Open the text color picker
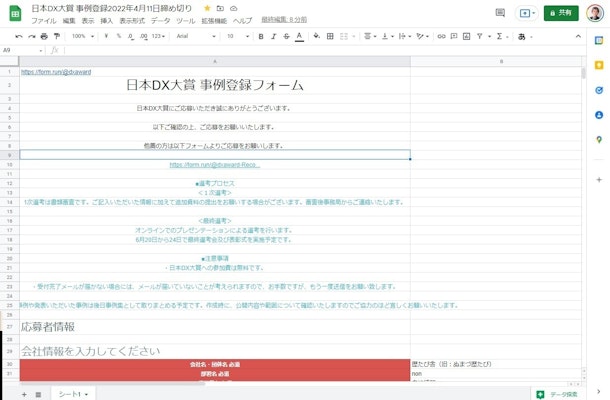The image size is (610, 400). point(299,36)
